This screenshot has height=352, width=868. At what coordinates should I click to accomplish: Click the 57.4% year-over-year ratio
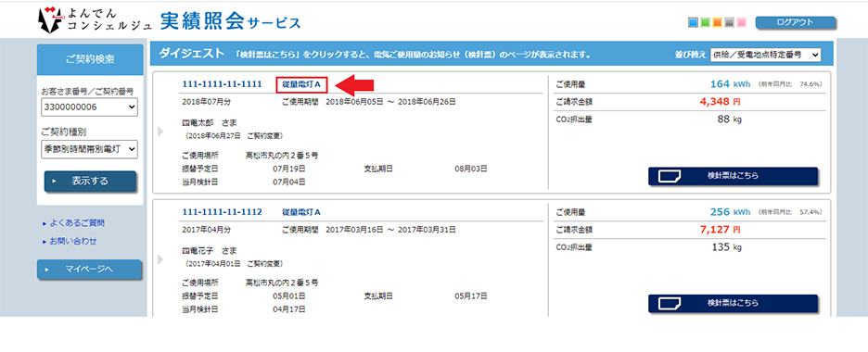click(x=811, y=212)
